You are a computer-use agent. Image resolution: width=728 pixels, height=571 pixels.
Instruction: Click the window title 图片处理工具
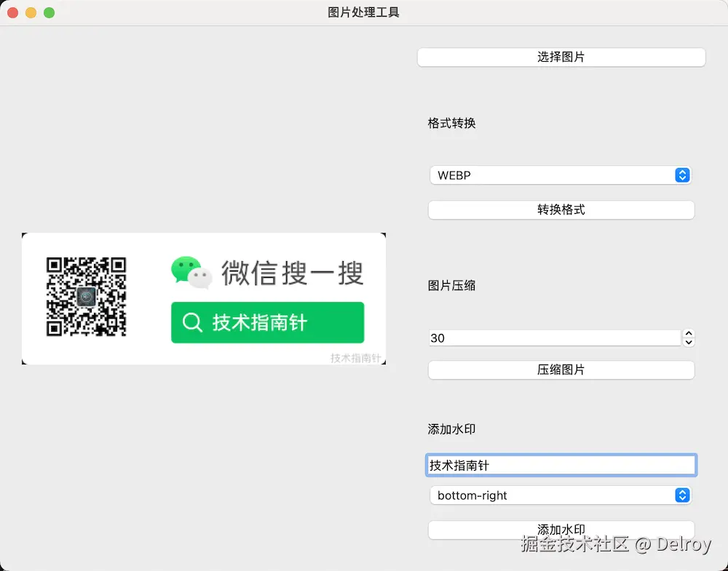(364, 12)
